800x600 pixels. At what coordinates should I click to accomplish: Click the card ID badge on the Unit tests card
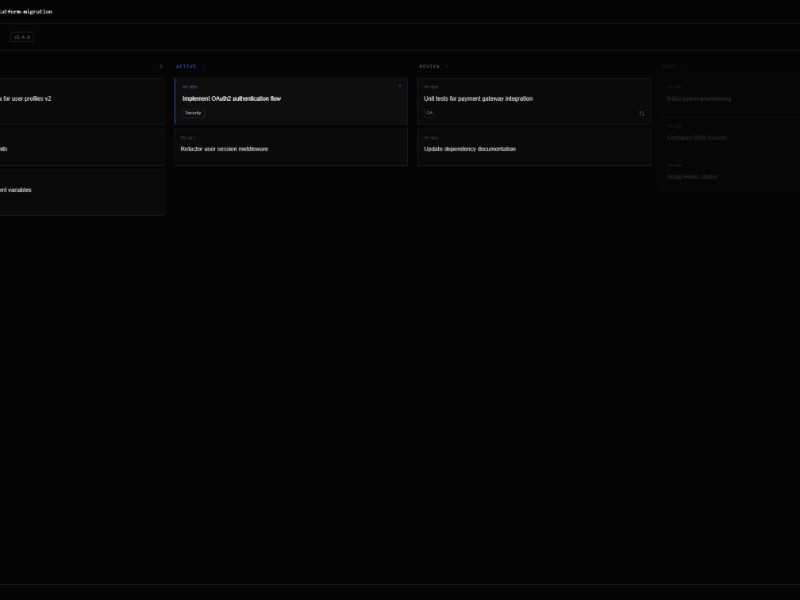click(430, 87)
